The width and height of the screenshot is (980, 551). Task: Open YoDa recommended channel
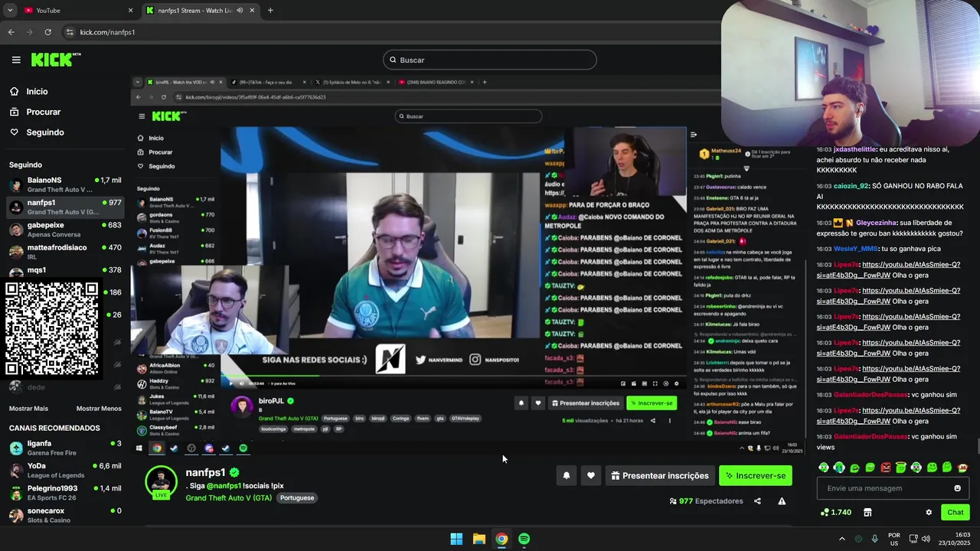64,470
